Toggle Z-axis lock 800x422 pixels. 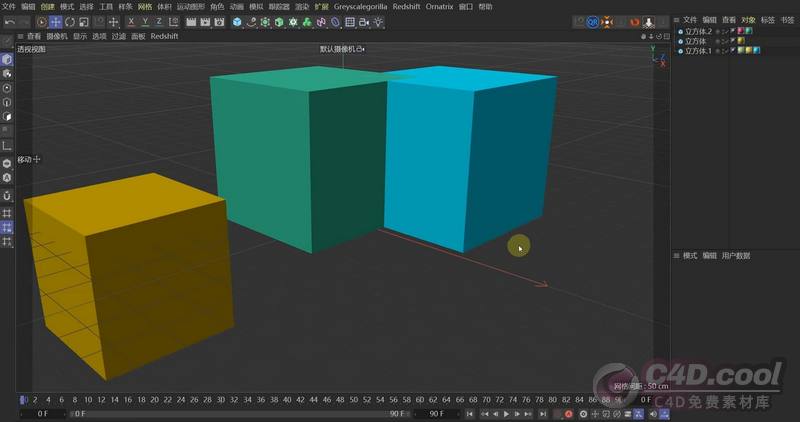click(158, 22)
